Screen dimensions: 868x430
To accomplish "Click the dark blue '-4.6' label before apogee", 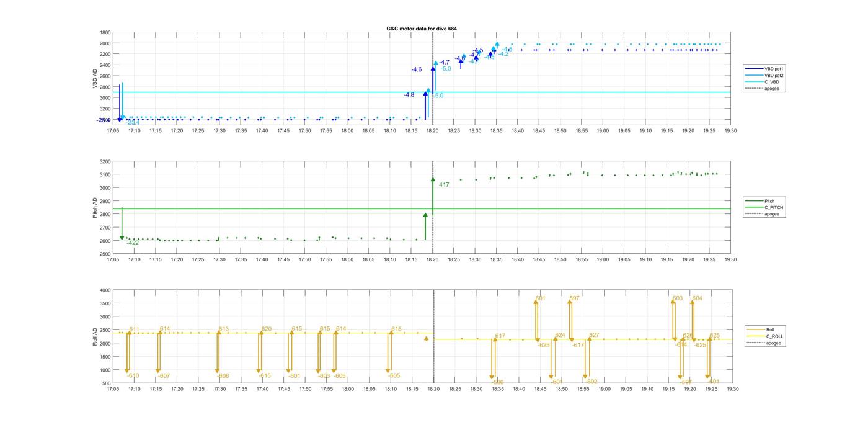I will pyautogui.click(x=417, y=70).
